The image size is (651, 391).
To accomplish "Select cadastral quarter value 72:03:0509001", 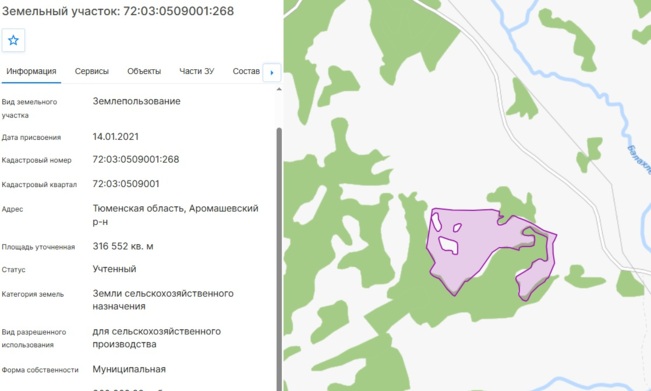I will point(126,184).
